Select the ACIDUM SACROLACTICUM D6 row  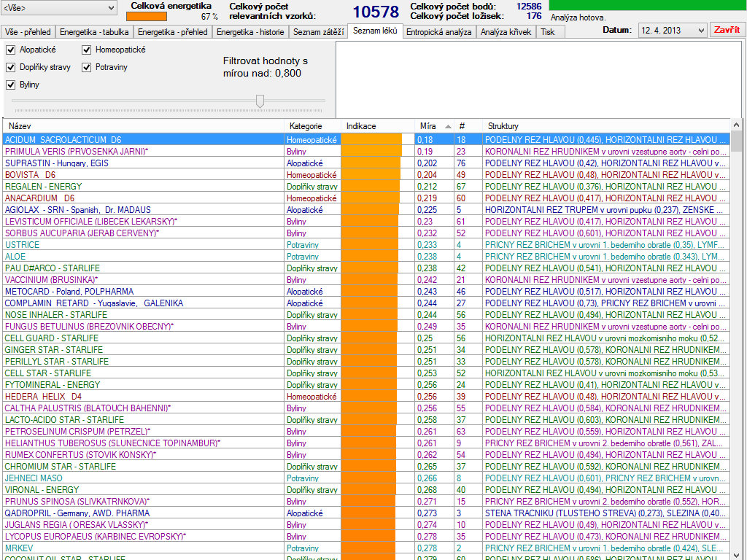coord(366,140)
